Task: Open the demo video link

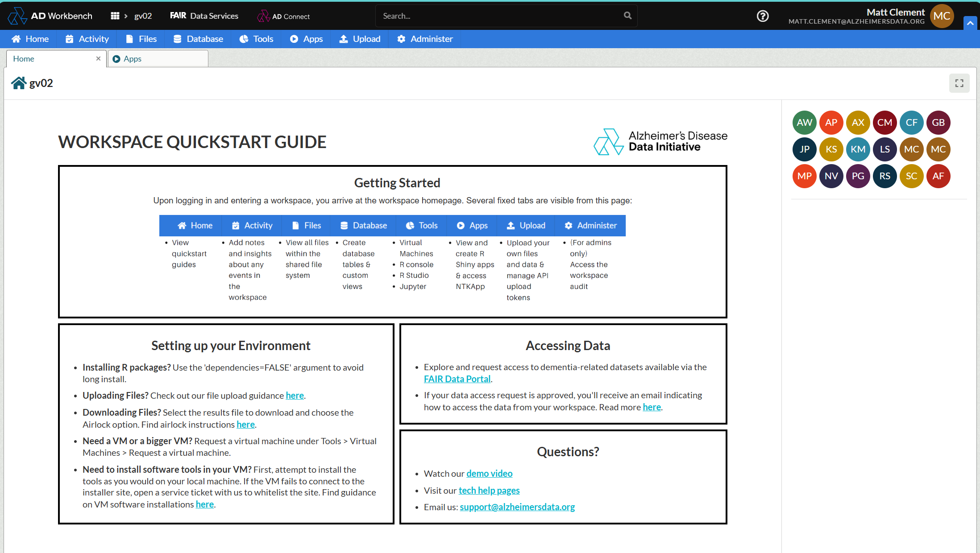Action: [489, 474]
